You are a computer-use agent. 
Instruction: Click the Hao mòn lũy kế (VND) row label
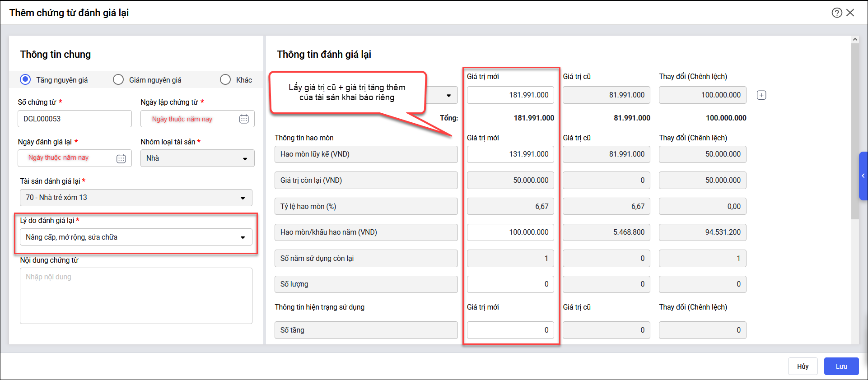click(366, 154)
